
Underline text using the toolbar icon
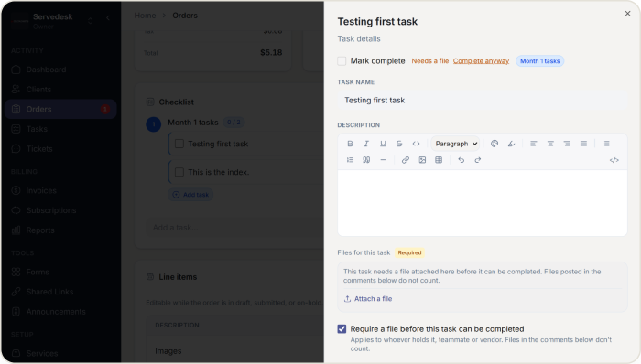[383, 144]
